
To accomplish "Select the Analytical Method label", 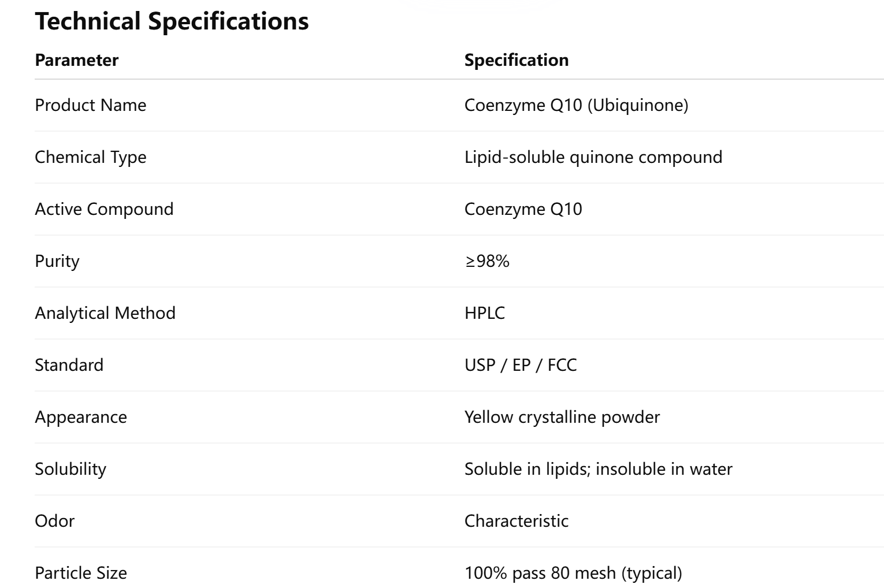I will 105,313.
